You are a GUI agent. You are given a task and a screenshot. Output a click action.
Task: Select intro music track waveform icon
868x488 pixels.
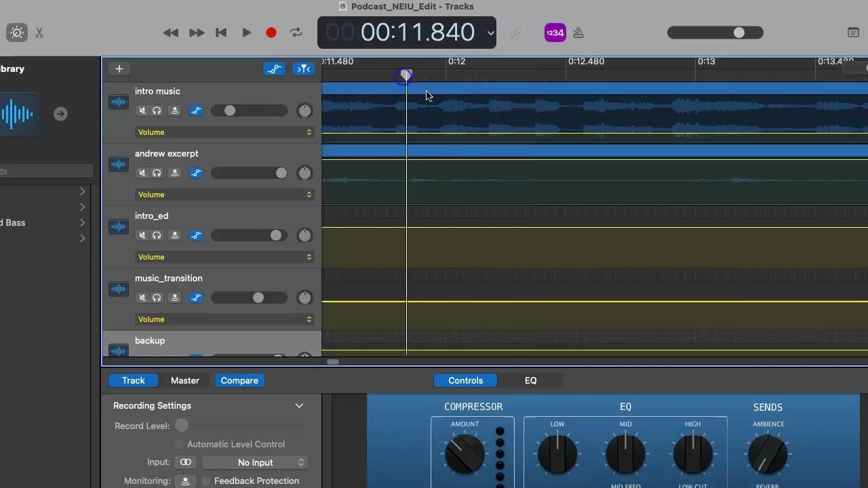[119, 102]
